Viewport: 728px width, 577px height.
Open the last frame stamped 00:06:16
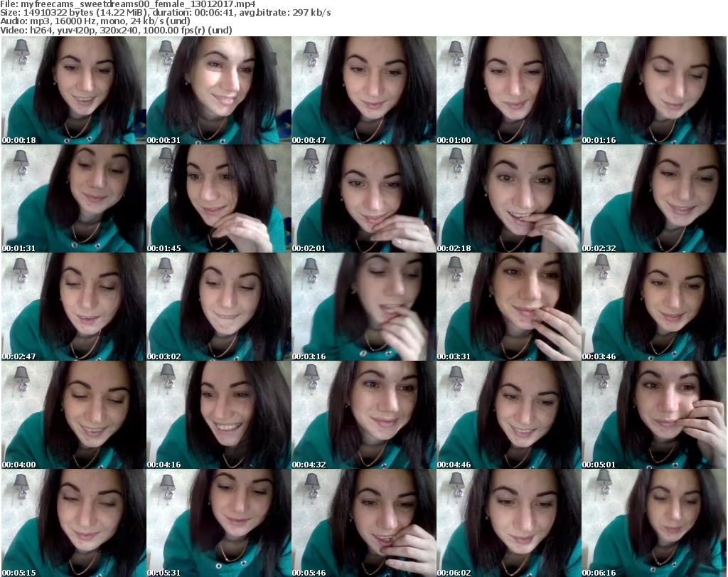(x=654, y=523)
